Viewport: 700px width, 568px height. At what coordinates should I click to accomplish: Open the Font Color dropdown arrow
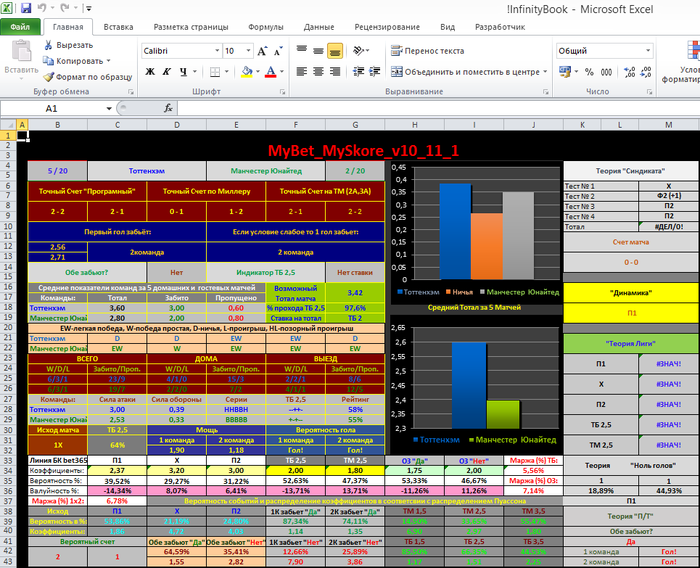coord(282,71)
